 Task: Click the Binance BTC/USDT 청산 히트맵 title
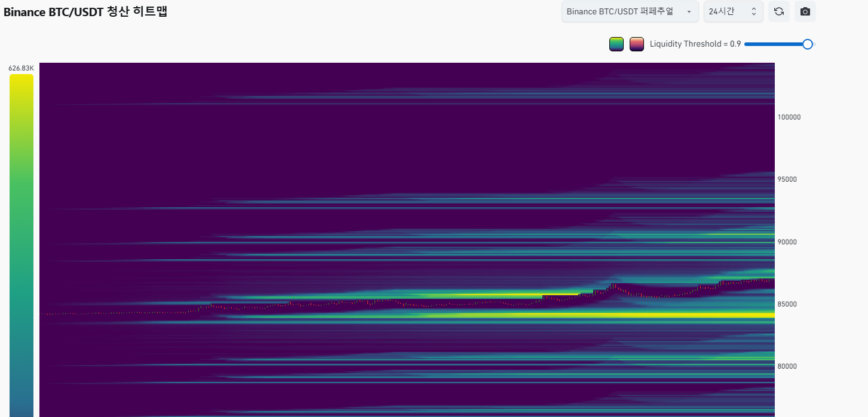85,11
